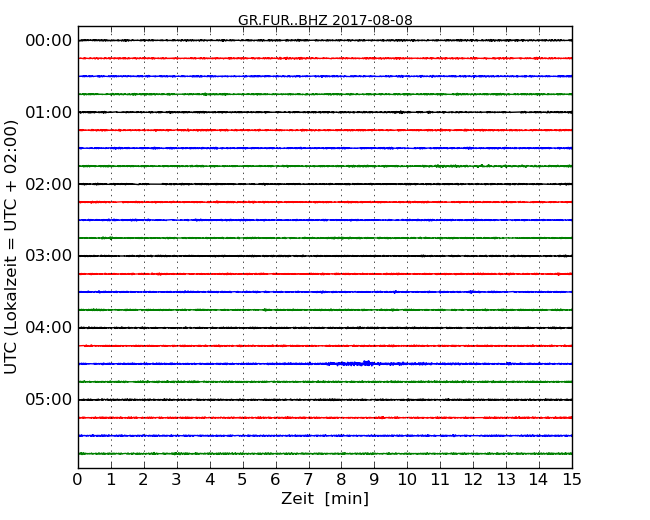650x520 pixels.
Task: Click x-axis tick label 10
Action: tap(407, 480)
